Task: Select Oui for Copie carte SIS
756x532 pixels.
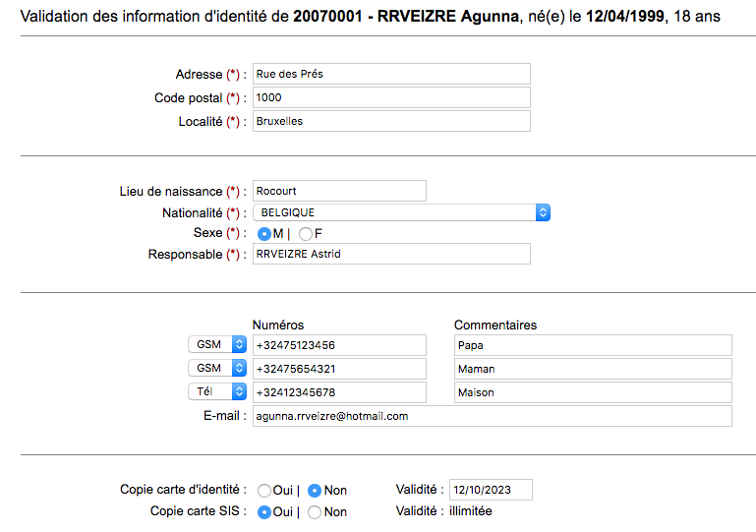Action: (263, 511)
